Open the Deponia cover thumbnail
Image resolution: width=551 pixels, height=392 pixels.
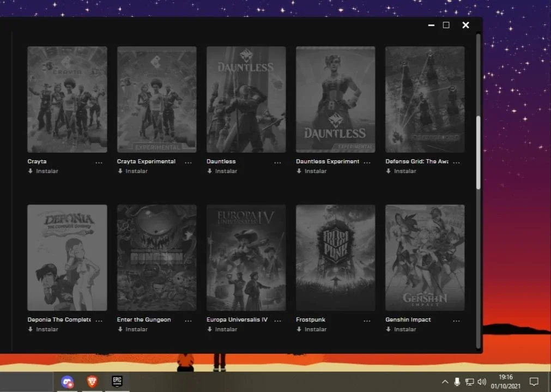67,258
